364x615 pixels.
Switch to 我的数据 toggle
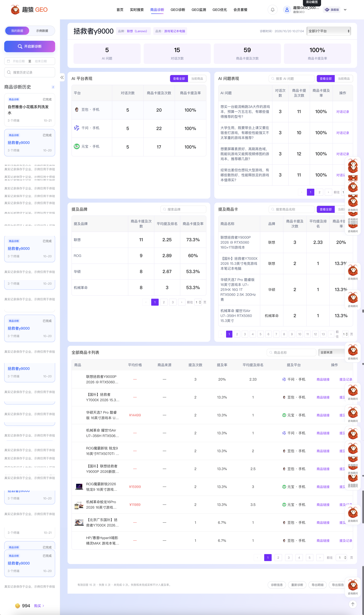(x=17, y=31)
